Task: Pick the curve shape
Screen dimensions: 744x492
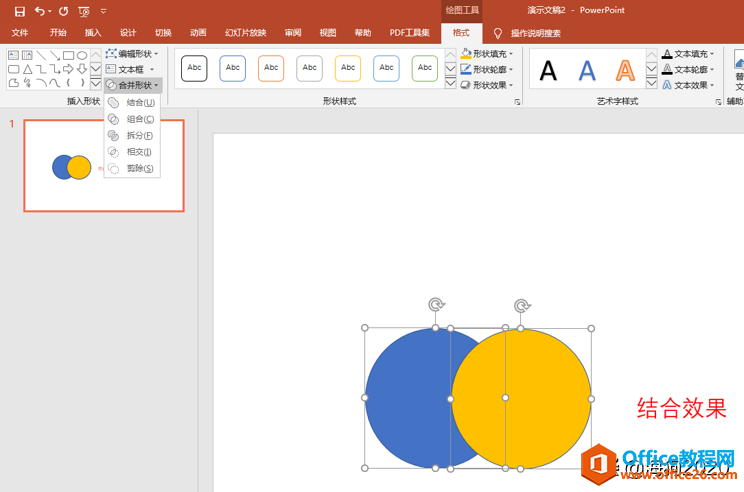Action: coord(55,83)
